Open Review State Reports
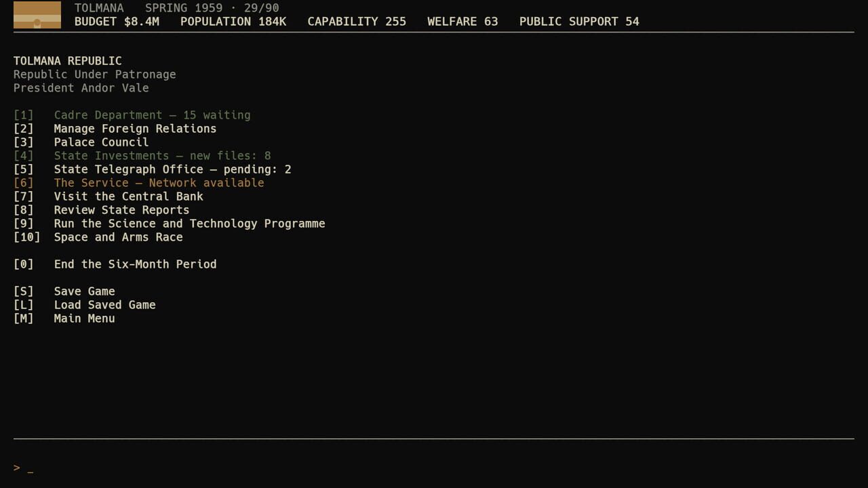Screen dimensions: 868x488 click(102, 210)
